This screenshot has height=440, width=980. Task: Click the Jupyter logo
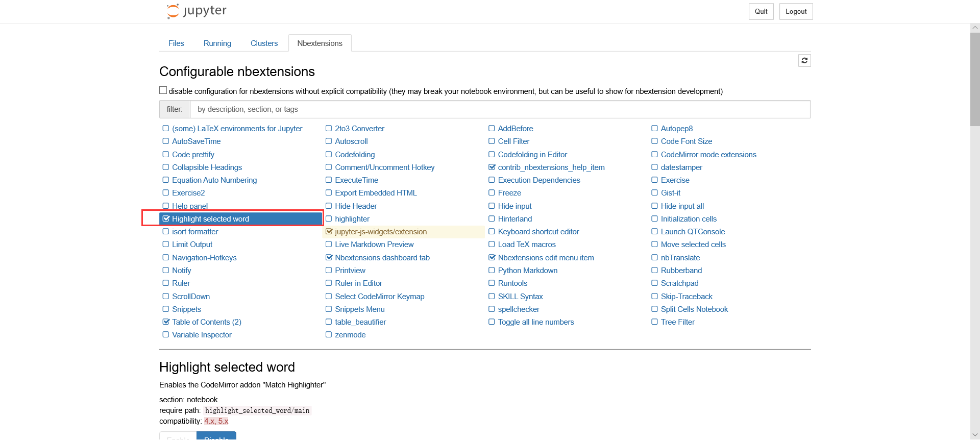(197, 11)
